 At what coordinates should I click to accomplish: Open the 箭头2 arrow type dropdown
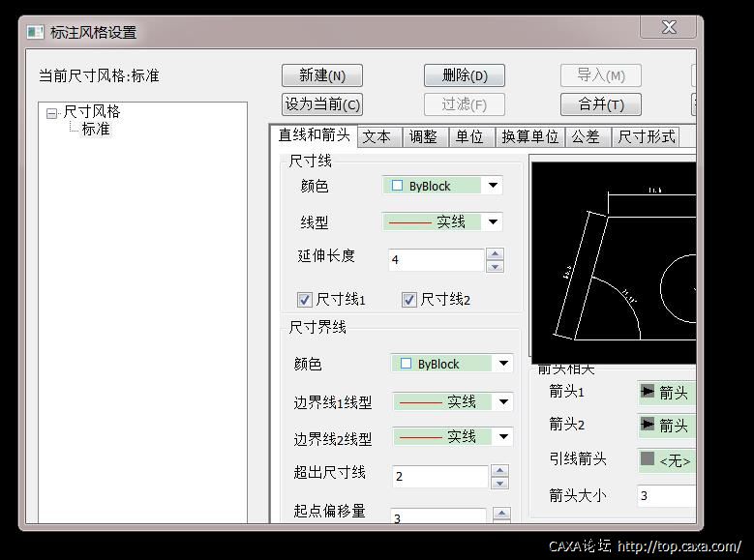pyautogui.click(x=667, y=426)
